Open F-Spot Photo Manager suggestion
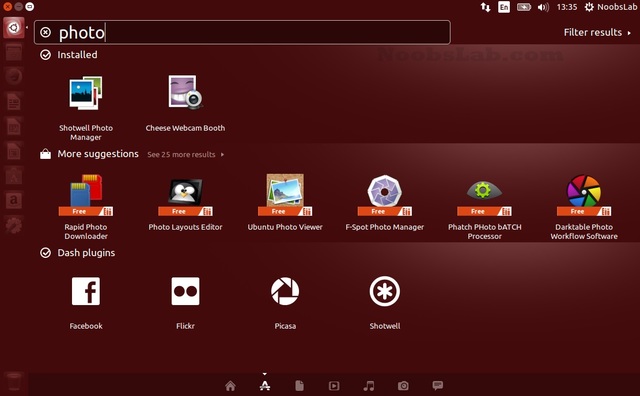 pos(384,203)
